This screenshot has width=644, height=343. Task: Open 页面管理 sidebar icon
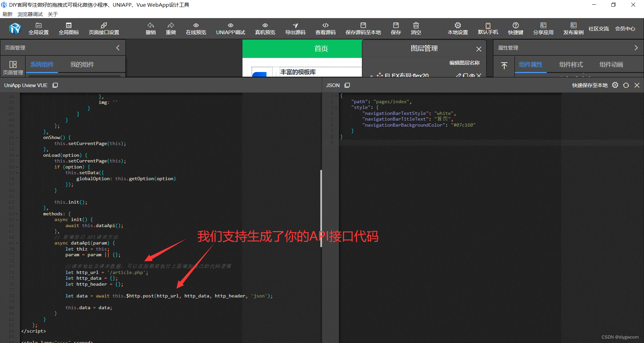click(x=13, y=67)
